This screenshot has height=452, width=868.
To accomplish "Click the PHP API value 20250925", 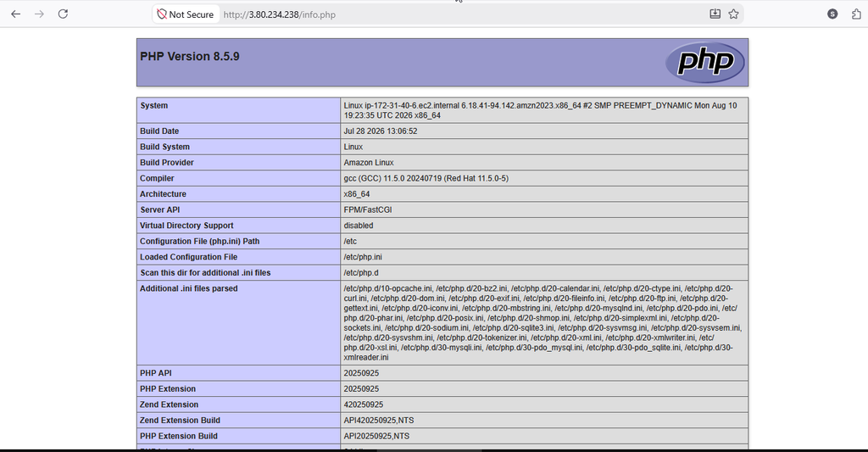I will [361, 373].
